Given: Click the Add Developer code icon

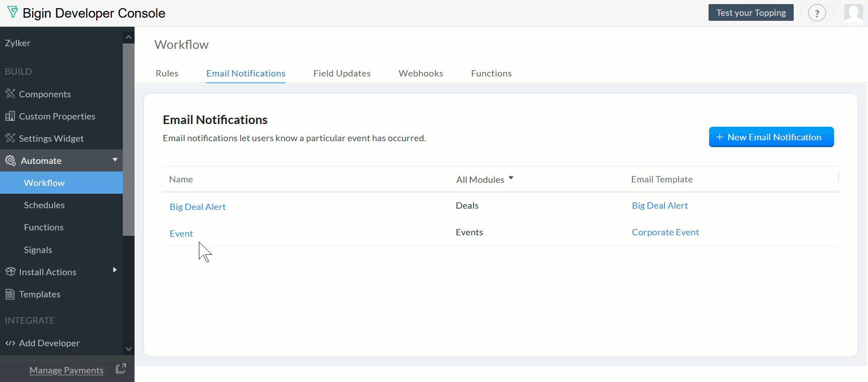Looking at the screenshot, I should click(10, 343).
